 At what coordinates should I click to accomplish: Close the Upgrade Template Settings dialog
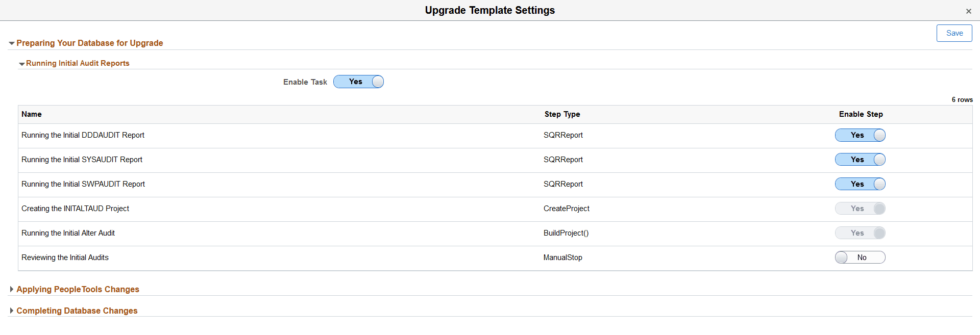(968, 11)
